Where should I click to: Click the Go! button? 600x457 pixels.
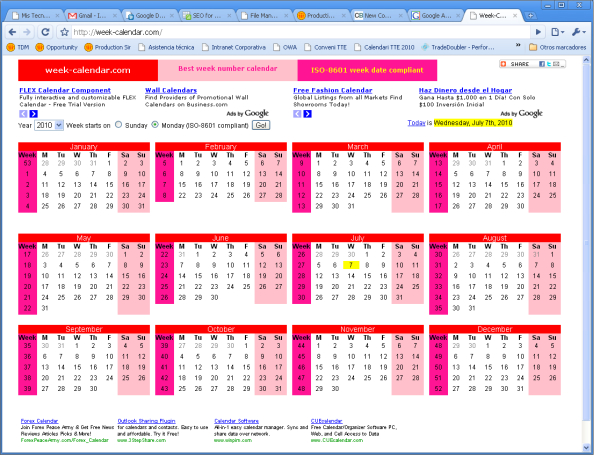pyautogui.click(x=261, y=126)
